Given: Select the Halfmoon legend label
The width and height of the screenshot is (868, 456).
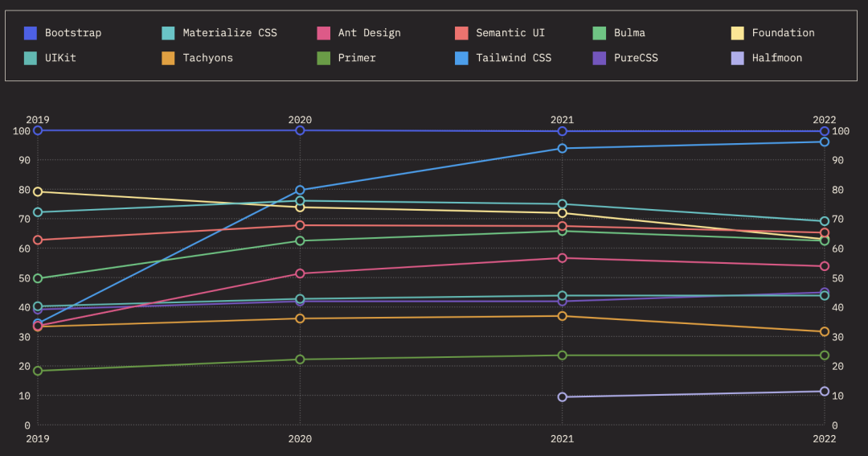Looking at the screenshot, I should [x=776, y=58].
